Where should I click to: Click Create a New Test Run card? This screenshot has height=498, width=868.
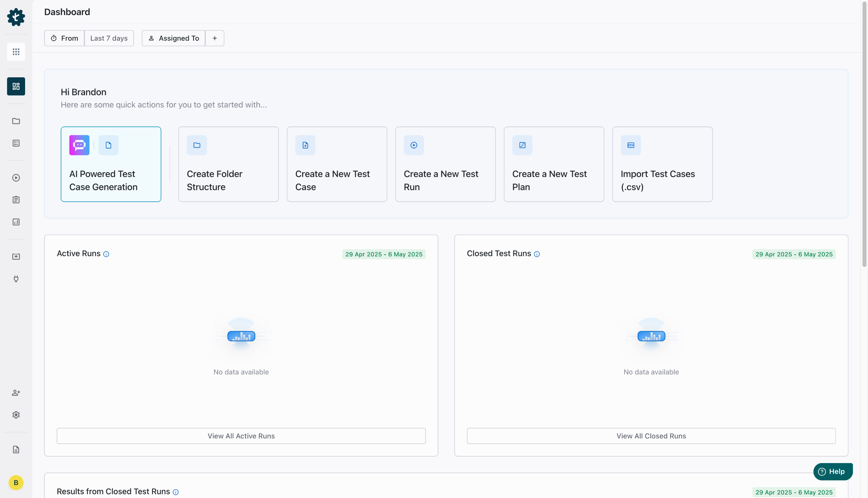coord(445,164)
